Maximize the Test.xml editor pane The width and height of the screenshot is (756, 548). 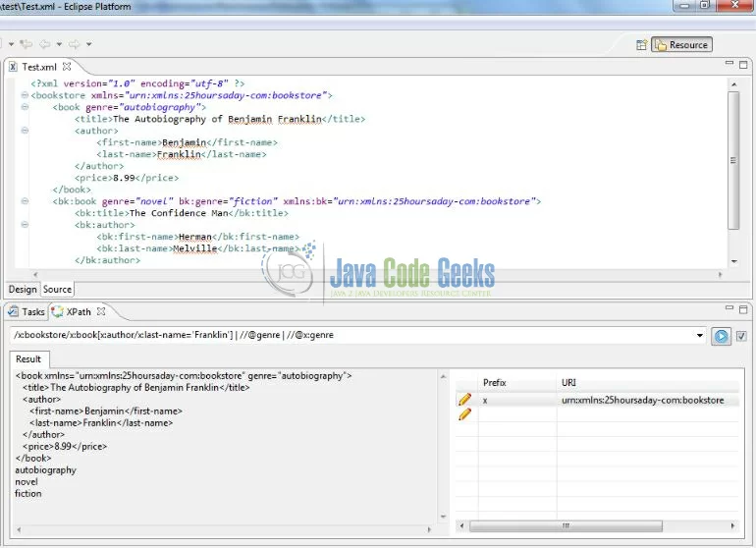click(743, 64)
